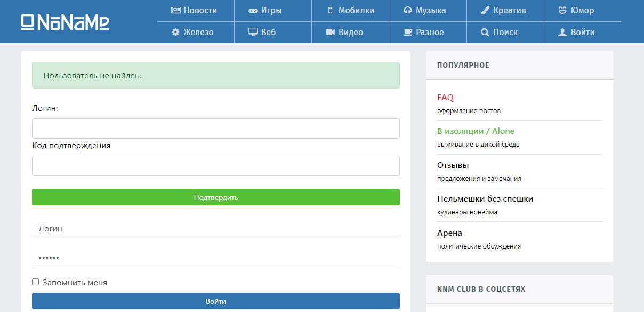Click the text 'выживание в дикой среде'
The height and width of the screenshot is (312, 644).
(x=478, y=145)
